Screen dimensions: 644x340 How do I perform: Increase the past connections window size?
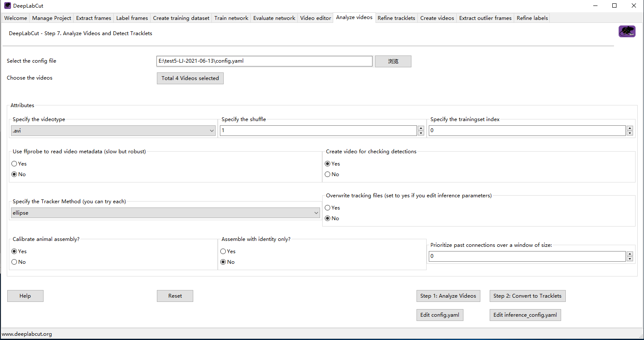click(x=630, y=253)
